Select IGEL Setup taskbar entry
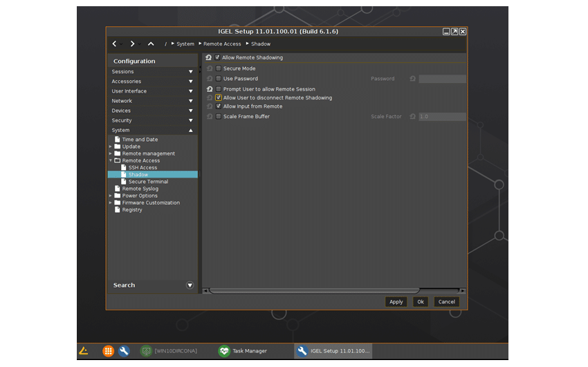The width and height of the screenshot is (588, 367). (333, 351)
